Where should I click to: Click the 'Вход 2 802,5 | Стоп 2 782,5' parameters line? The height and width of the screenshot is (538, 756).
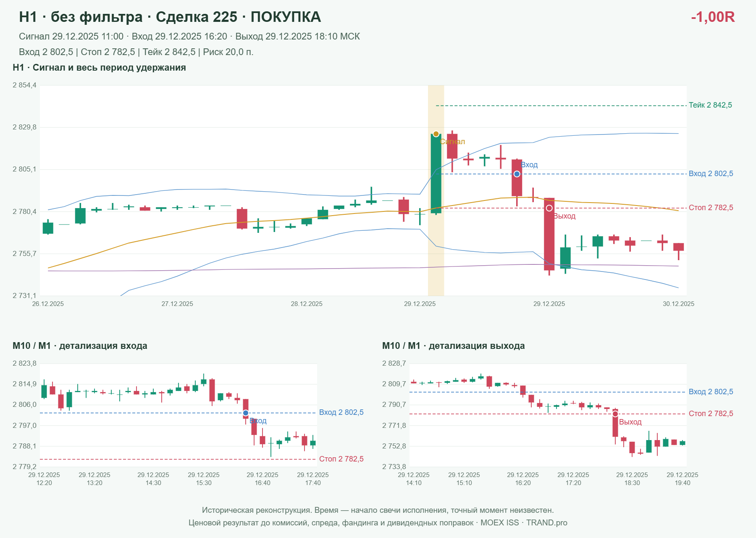(136, 52)
